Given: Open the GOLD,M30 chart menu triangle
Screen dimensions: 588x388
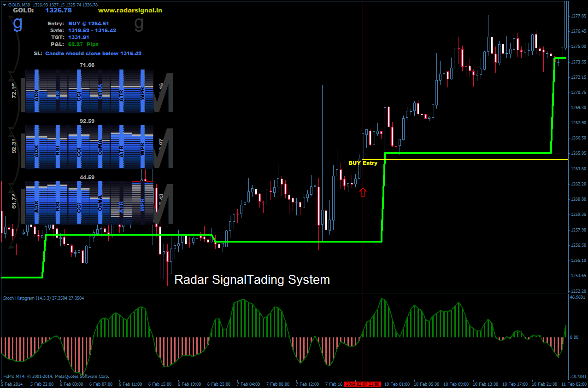Looking at the screenshot, I should pyautogui.click(x=4, y=5).
